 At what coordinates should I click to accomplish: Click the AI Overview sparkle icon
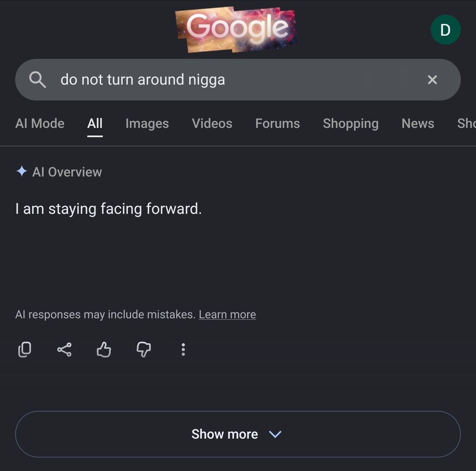click(21, 172)
